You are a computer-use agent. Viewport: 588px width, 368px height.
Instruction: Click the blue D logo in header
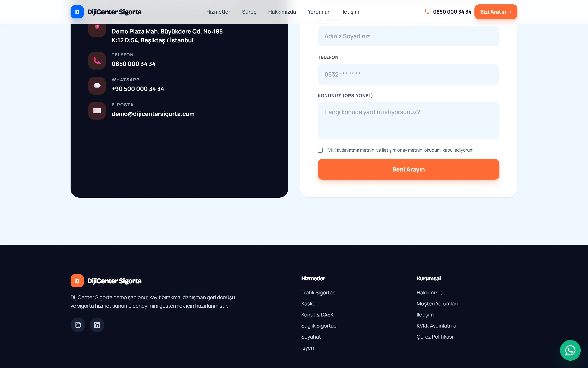click(77, 12)
